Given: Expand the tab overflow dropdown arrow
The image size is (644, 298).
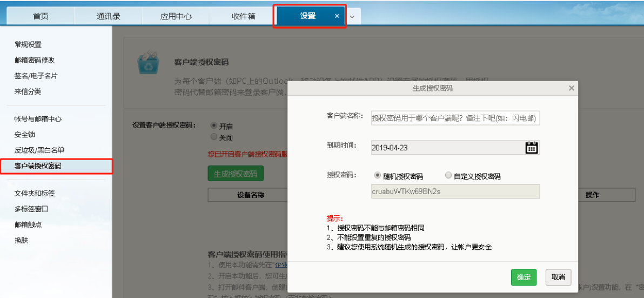Looking at the screenshot, I should click(352, 17).
